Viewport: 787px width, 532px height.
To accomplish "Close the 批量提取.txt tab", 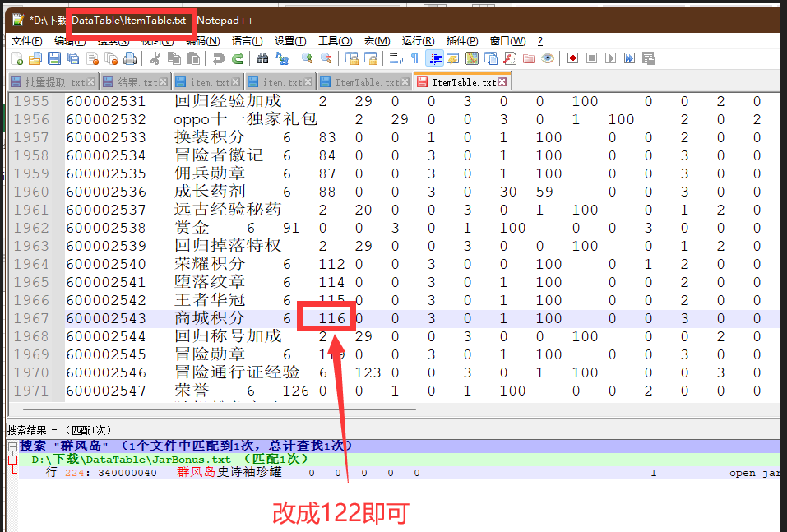I will coord(90,81).
